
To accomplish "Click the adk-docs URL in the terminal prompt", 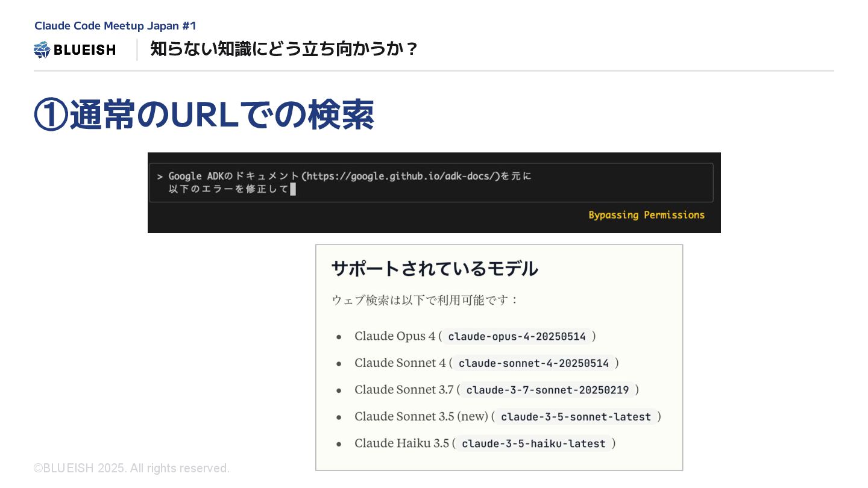I will pyautogui.click(x=401, y=177).
